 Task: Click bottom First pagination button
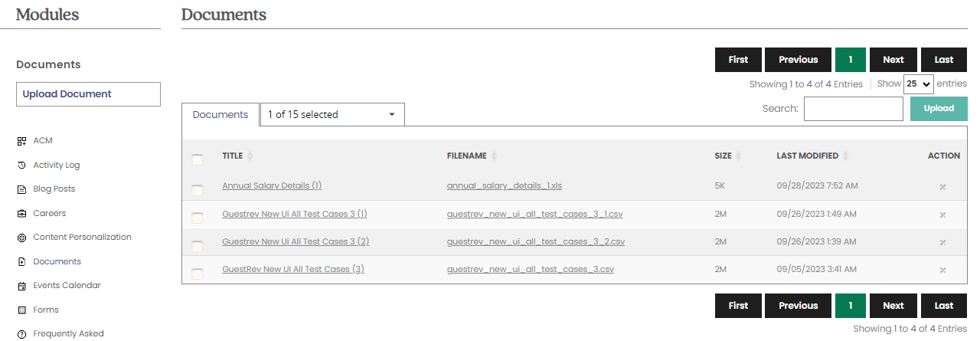coord(738,306)
